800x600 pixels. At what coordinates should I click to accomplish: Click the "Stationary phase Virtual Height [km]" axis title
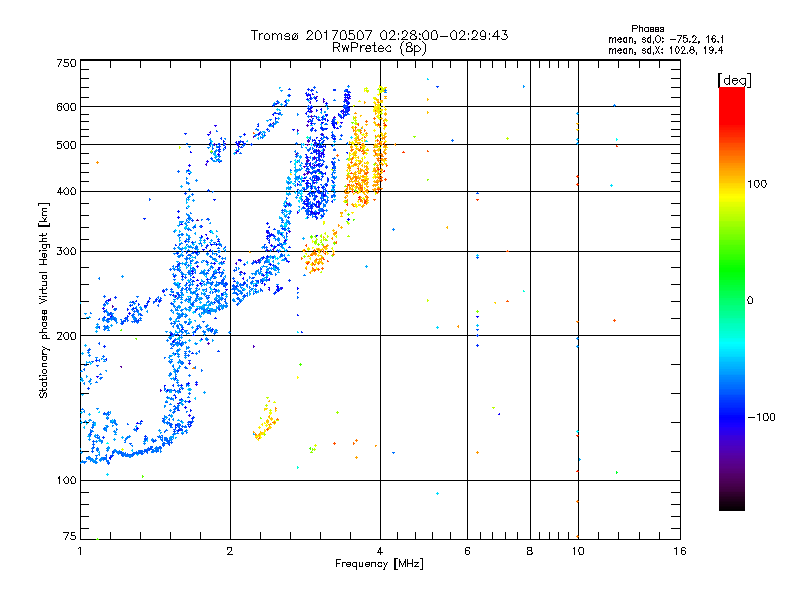click(44, 300)
